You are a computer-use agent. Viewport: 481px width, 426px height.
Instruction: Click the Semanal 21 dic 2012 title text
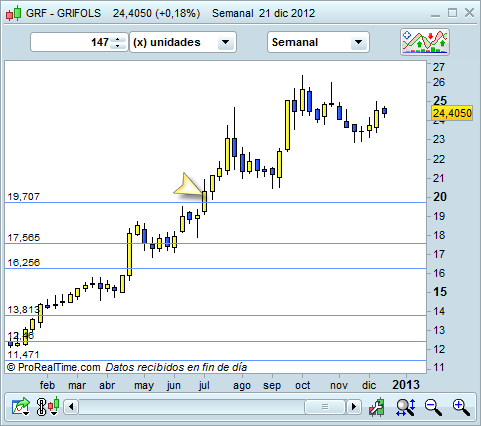click(x=263, y=13)
